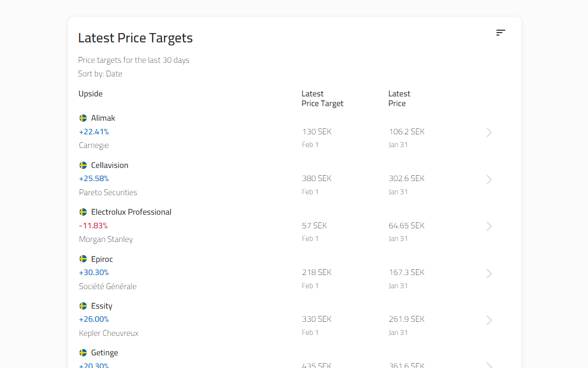Image resolution: width=588 pixels, height=368 pixels.
Task: Expand the Cellavision row arrow
Action: coord(489,180)
